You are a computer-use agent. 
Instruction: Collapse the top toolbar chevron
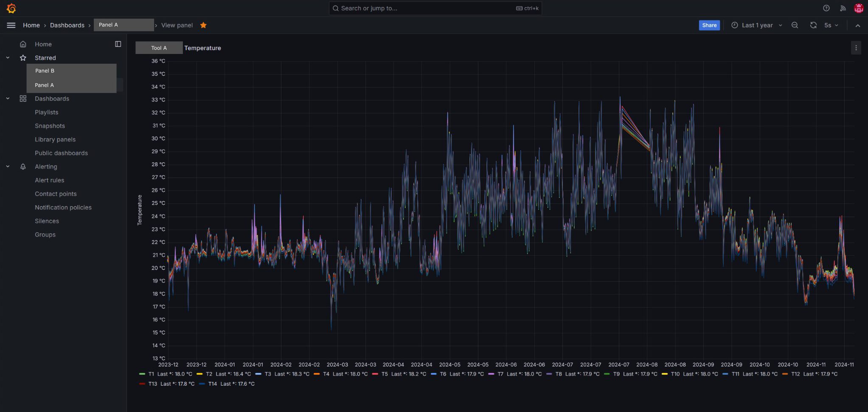(857, 25)
